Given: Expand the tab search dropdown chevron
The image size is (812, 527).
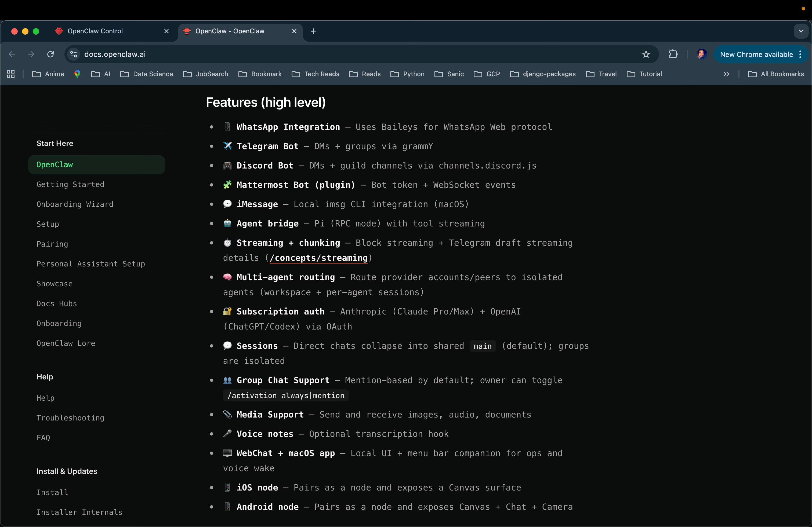Looking at the screenshot, I should click(x=801, y=31).
